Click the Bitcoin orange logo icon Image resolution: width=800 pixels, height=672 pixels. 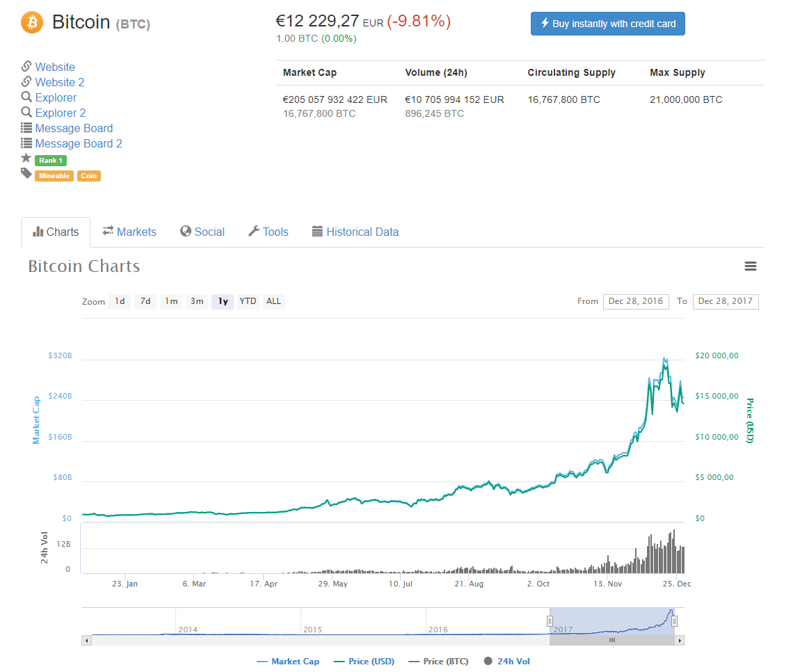click(31, 22)
